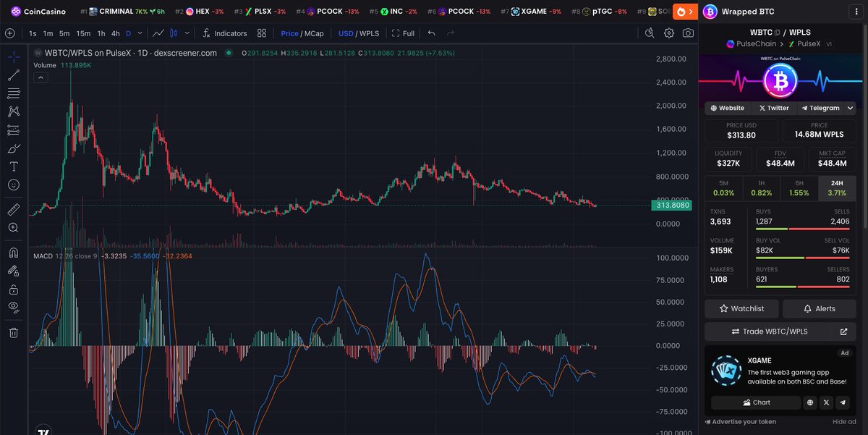This screenshot has width=868, height=435.
Task: Open the CoinCasino link
Action: coord(38,12)
